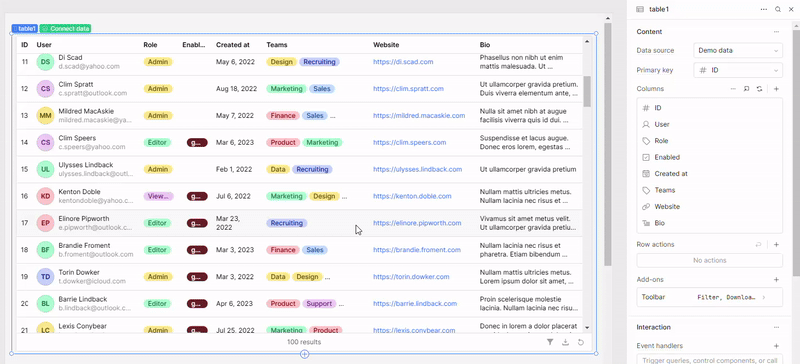Click Enabled tag in Barrie Lindback row
Screen dimensions: 800x364
(197, 304)
